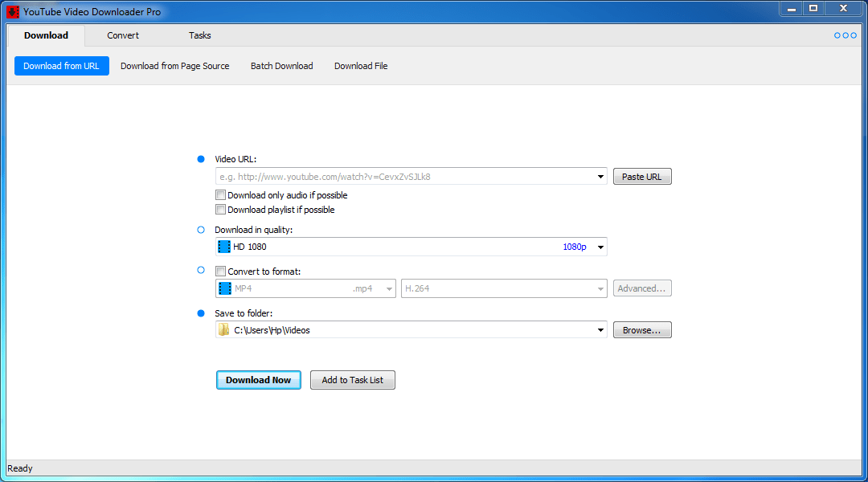Enable Download playlist if possible
This screenshot has width=868, height=482.
pyautogui.click(x=220, y=209)
